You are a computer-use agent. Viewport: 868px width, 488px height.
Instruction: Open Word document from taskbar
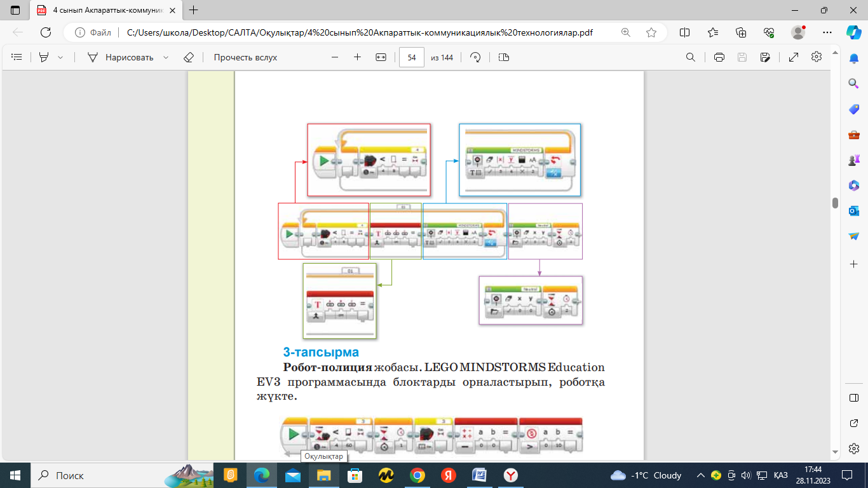point(480,475)
